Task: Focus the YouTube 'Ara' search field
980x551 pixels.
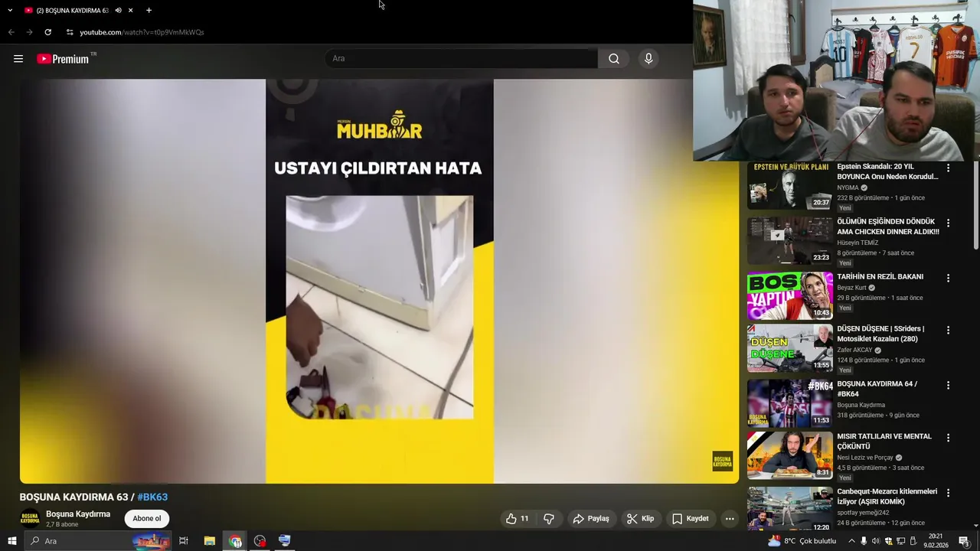Action: (x=462, y=59)
